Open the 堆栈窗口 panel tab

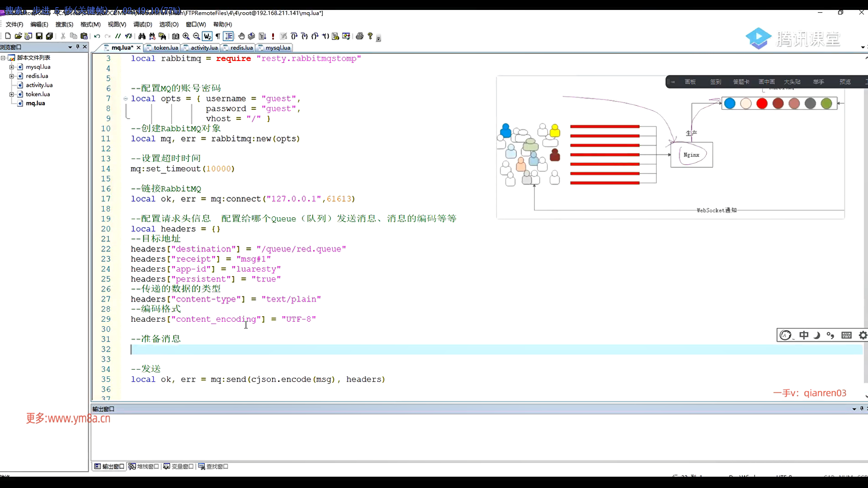point(144,466)
